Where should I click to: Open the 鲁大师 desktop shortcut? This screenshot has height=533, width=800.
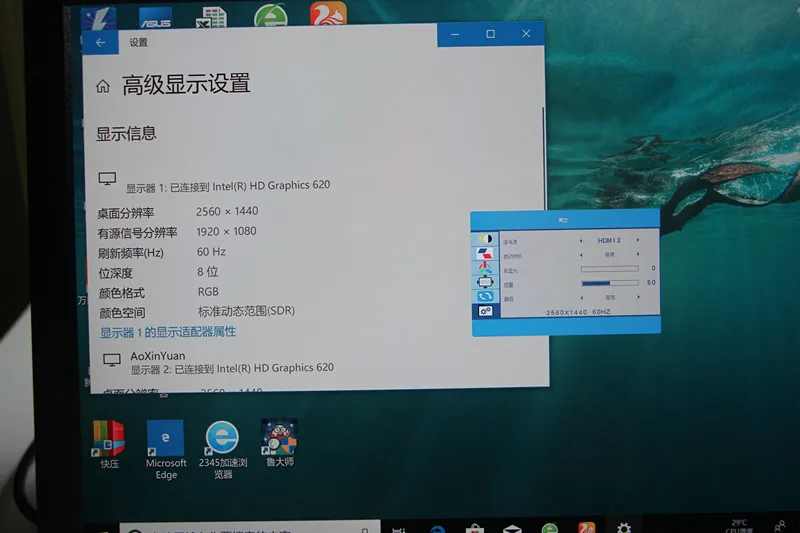279,443
